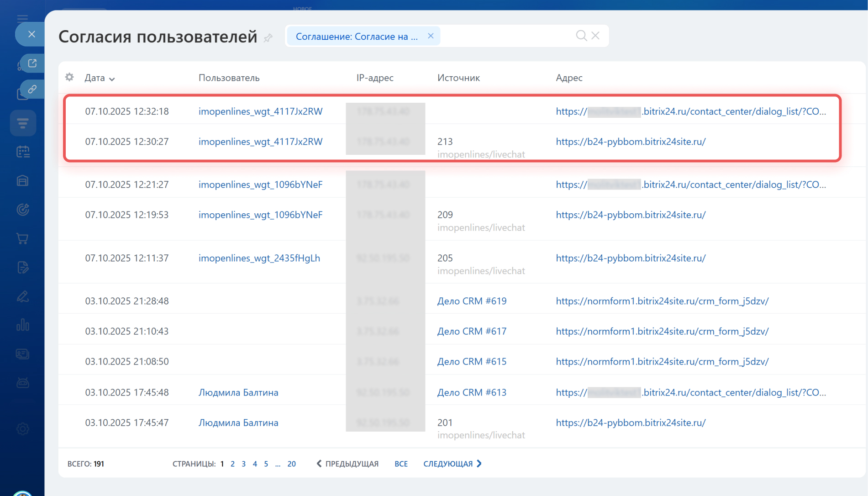Open user imopenlines_wgt_2435fHgLh

(259, 258)
